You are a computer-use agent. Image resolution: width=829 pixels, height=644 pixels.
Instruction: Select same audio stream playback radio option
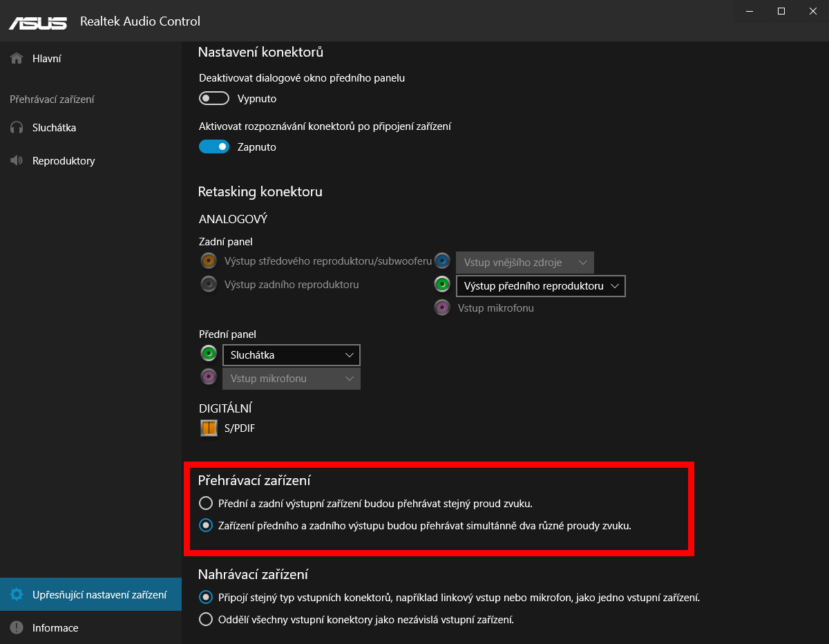point(206,503)
